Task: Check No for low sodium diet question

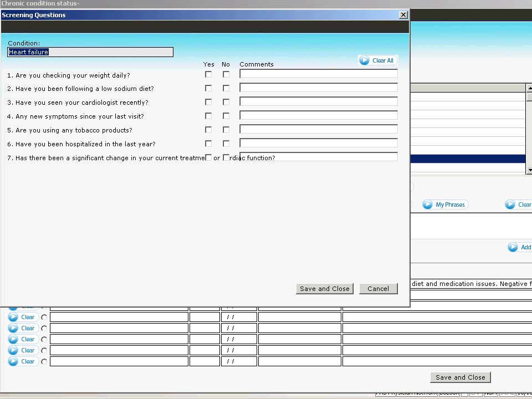Action: pyautogui.click(x=226, y=88)
